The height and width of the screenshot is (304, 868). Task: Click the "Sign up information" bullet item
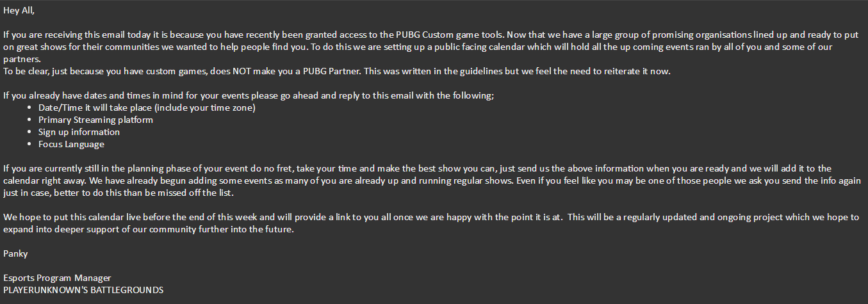point(79,132)
